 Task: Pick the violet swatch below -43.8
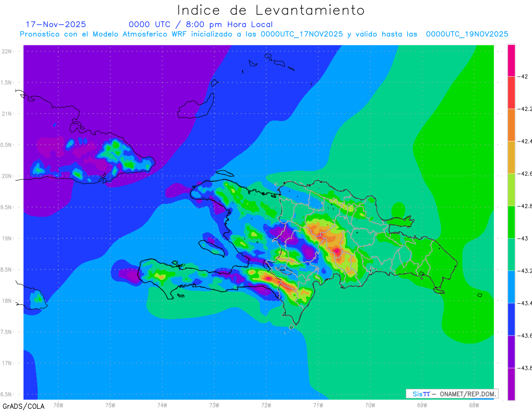click(x=511, y=384)
